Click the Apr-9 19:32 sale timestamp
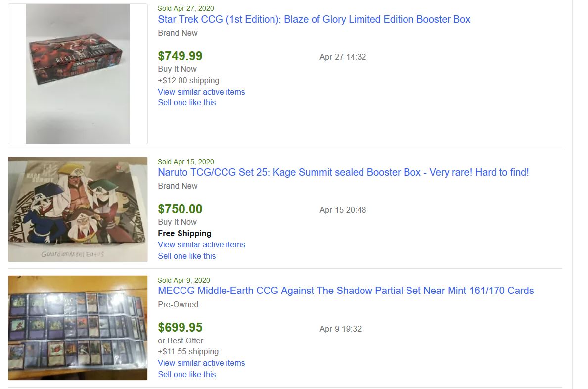 340,329
